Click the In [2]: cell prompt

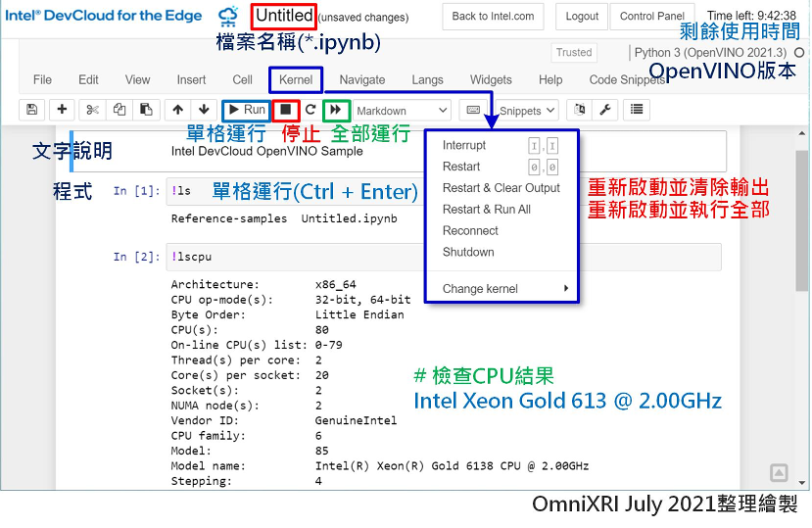tap(137, 257)
